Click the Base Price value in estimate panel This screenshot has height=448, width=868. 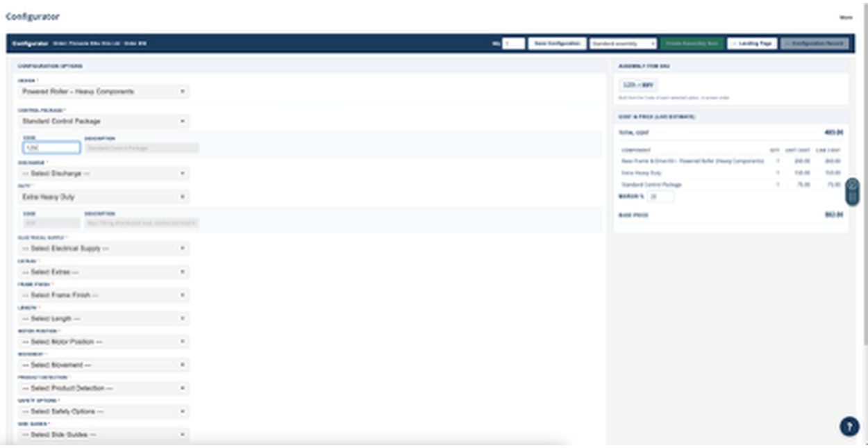coord(834,215)
